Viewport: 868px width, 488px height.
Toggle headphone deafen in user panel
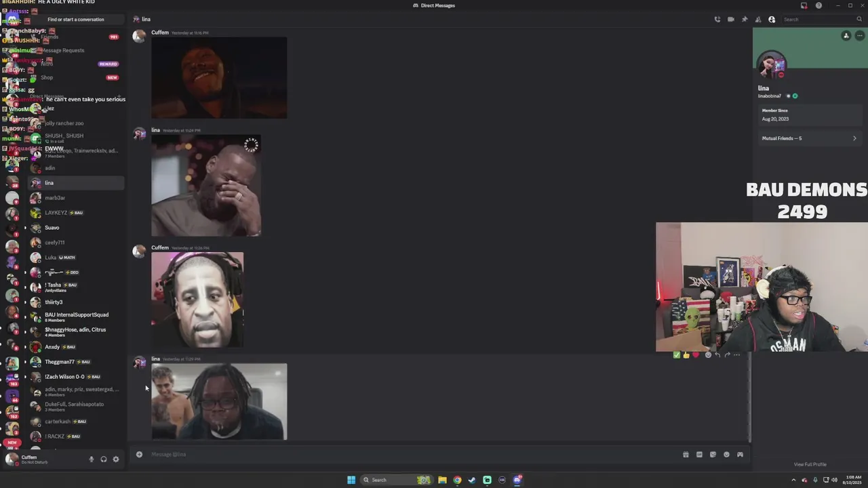pyautogui.click(x=104, y=460)
